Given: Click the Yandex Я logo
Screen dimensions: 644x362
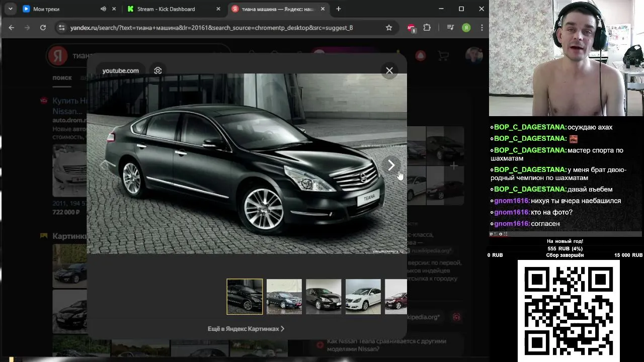Looking at the screenshot, I should coord(57,56).
